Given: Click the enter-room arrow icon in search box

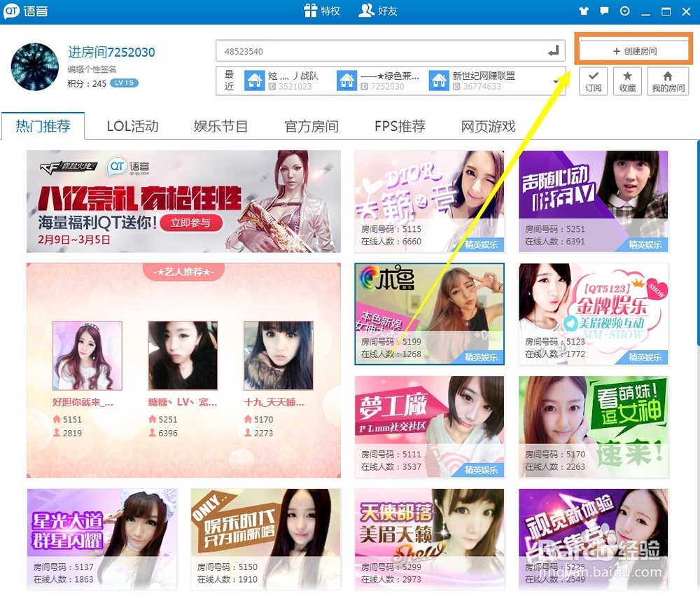Looking at the screenshot, I should 554,51.
